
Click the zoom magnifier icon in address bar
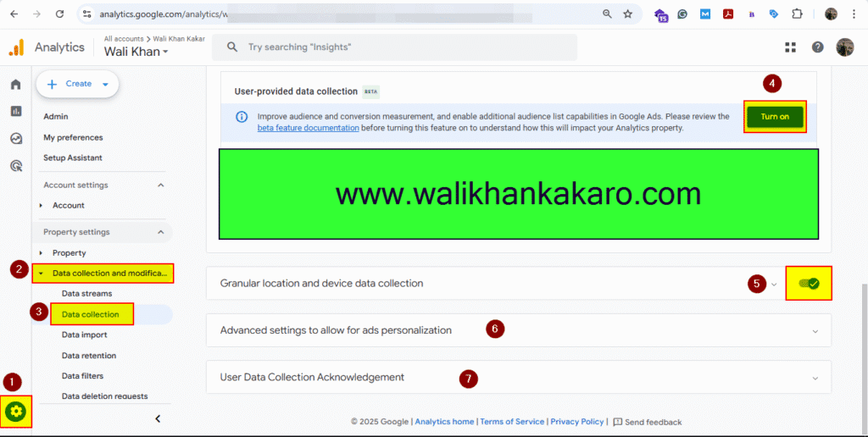click(x=607, y=14)
